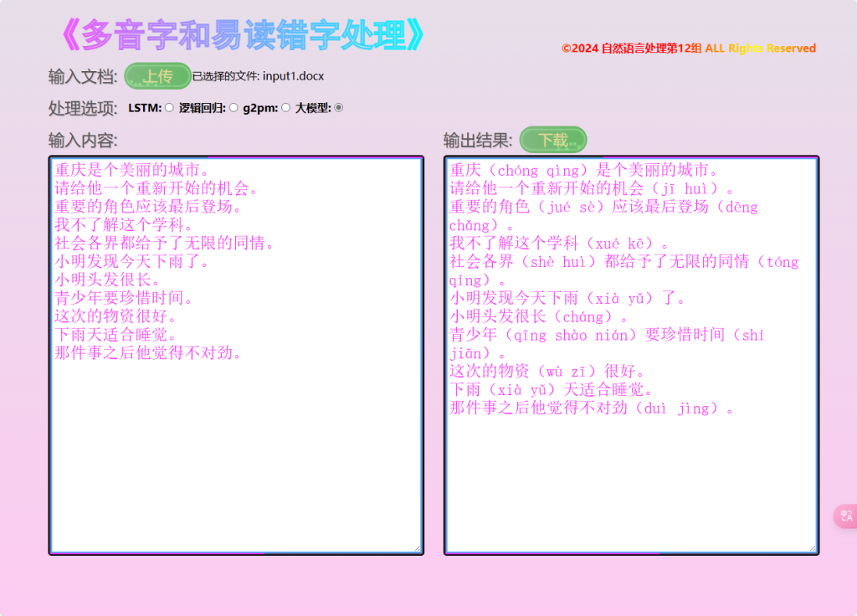Image resolution: width=857 pixels, height=616 pixels.
Task: Click the 处理选项 label
Action: click(x=82, y=108)
